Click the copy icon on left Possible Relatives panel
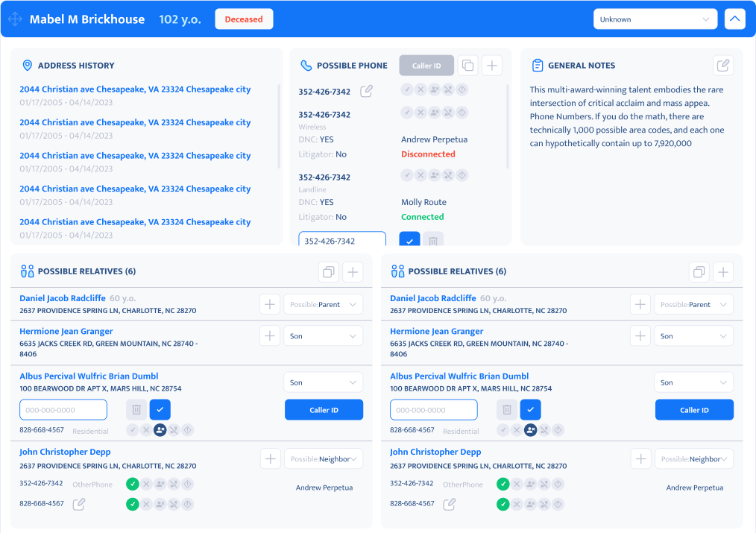 327,271
